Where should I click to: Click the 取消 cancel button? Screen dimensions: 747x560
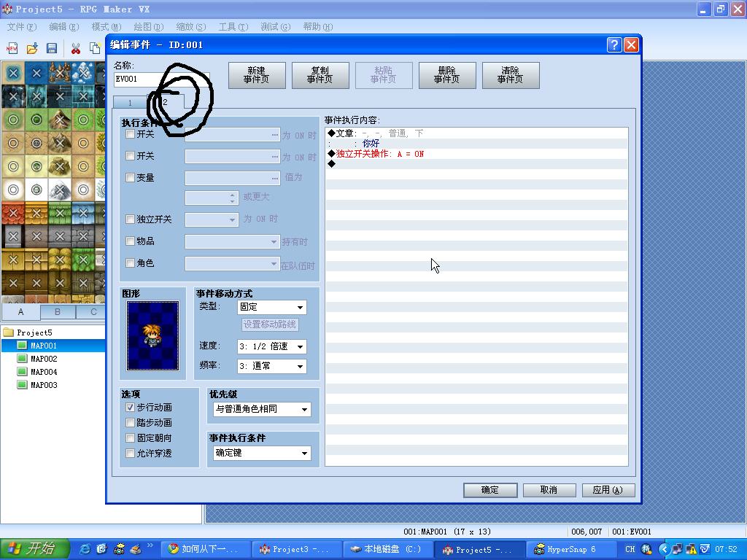coord(549,490)
